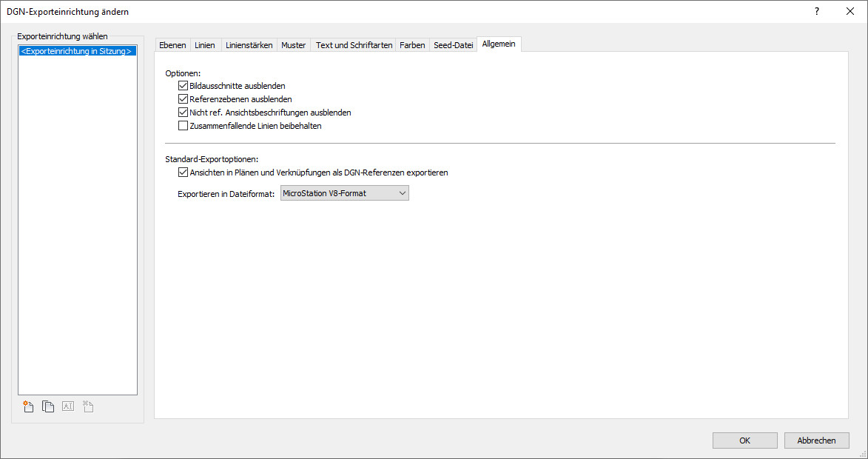Screen dimensions: 868x459
Task: Click the delete export setup icon
Action: point(87,406)
